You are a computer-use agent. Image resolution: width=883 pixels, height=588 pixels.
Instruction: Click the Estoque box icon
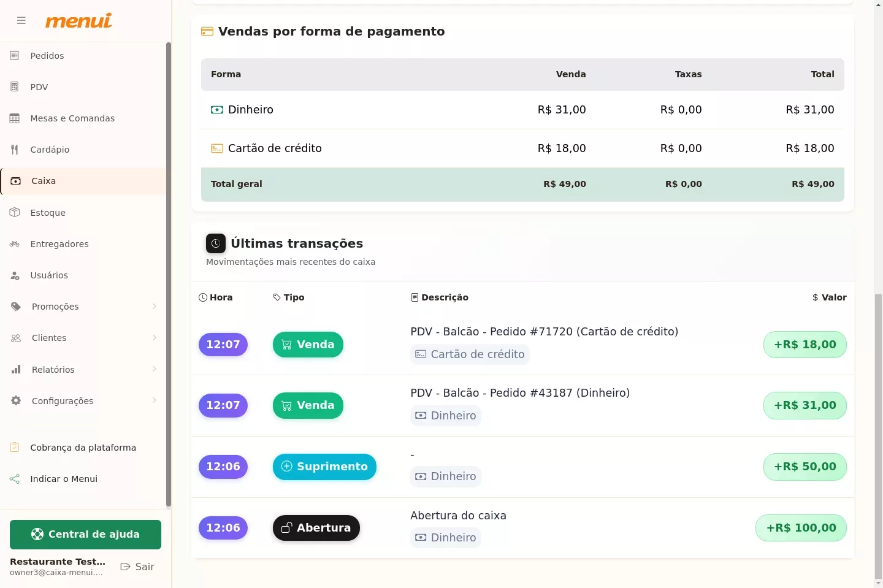[15, 213]
